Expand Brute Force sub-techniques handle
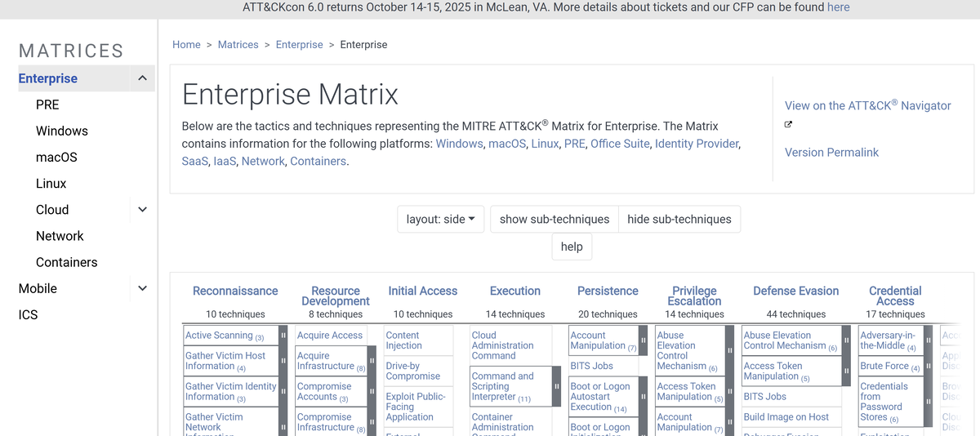The image size is (980, 436). point(929,367)
